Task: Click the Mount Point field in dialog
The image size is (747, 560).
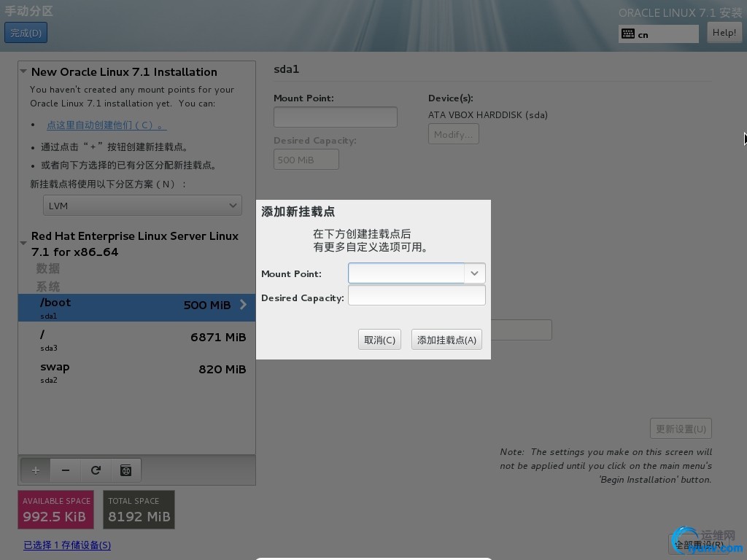Action: (x=406, y=273)
